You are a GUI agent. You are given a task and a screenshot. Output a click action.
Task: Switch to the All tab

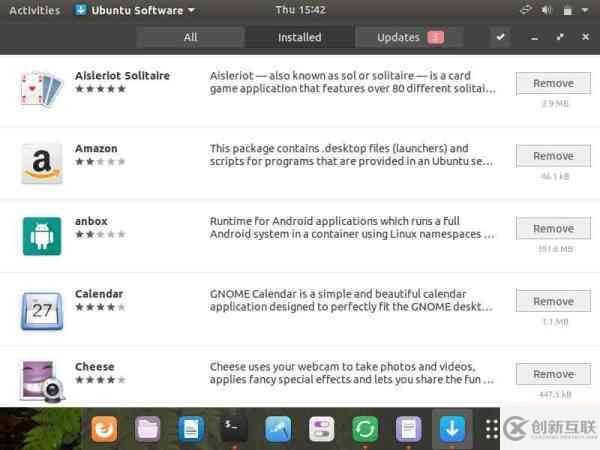190,37
